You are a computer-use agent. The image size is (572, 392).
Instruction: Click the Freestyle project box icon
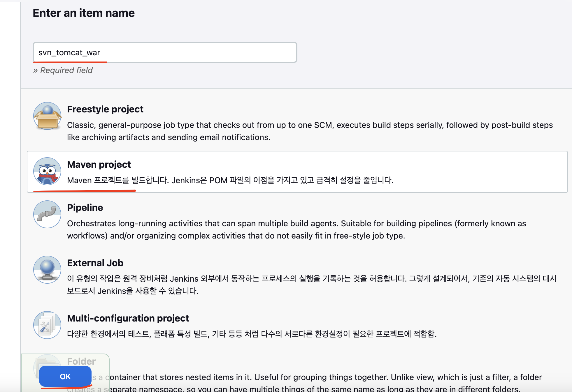[x=47, y=116]
